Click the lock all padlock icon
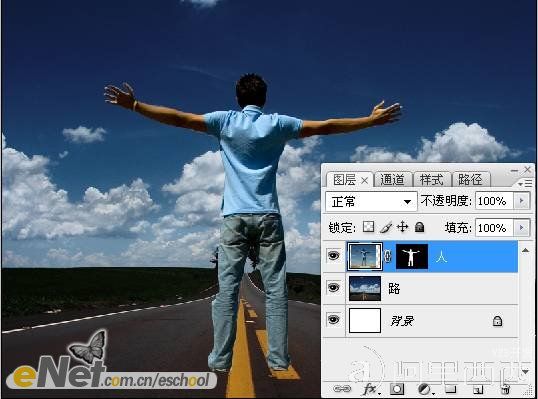This screenshot has width=538, height=399. click(419, 227)
